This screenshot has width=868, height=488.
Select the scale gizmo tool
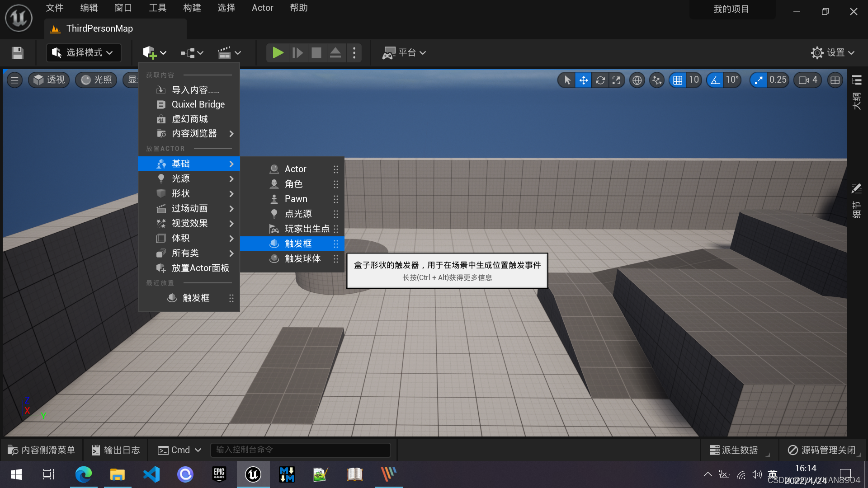coord(616,80)
